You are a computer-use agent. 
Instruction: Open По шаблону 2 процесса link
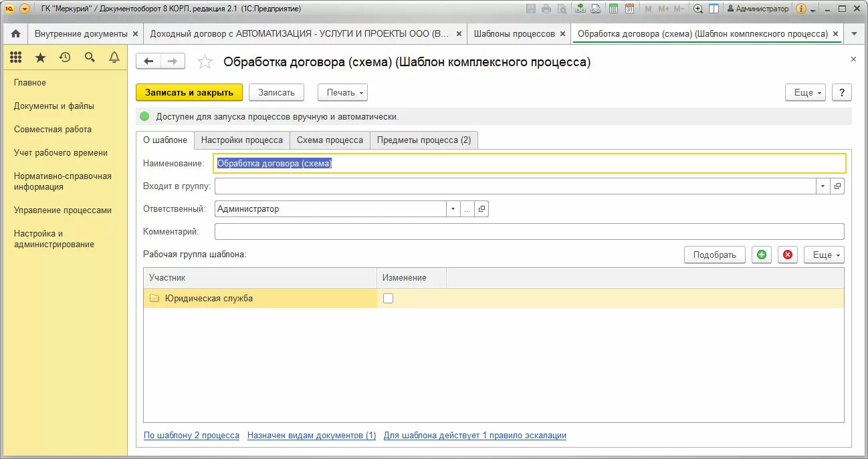pos(191,436)
